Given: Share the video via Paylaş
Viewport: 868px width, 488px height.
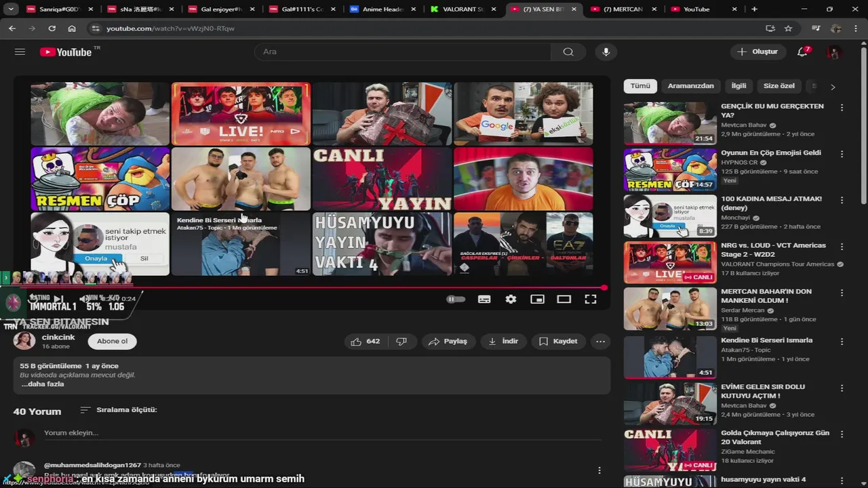Looking at the screenshot, I should point(448,342).
